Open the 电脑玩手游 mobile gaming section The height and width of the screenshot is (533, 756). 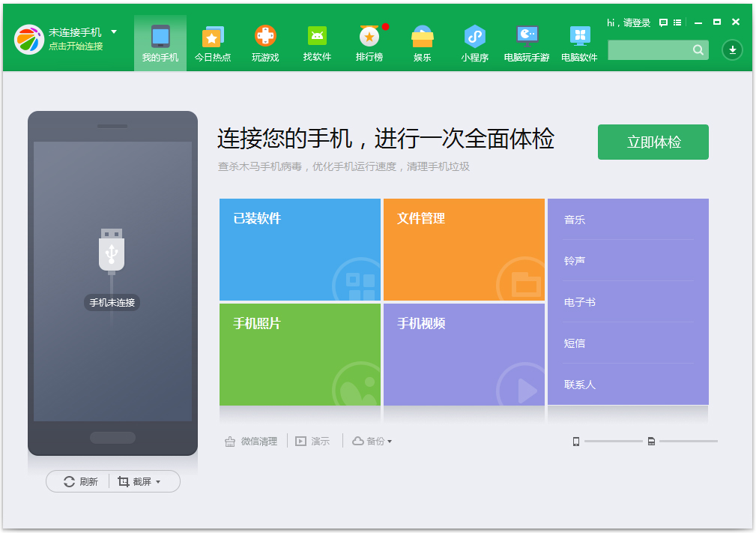[x=527, y=43]
